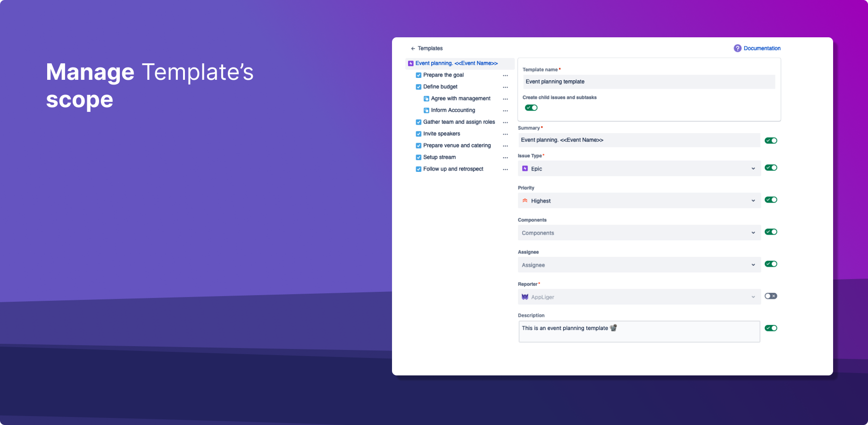868x425 pixels.
Task: Click the subtask icon of Agree with management
Action: click(426, 99)
